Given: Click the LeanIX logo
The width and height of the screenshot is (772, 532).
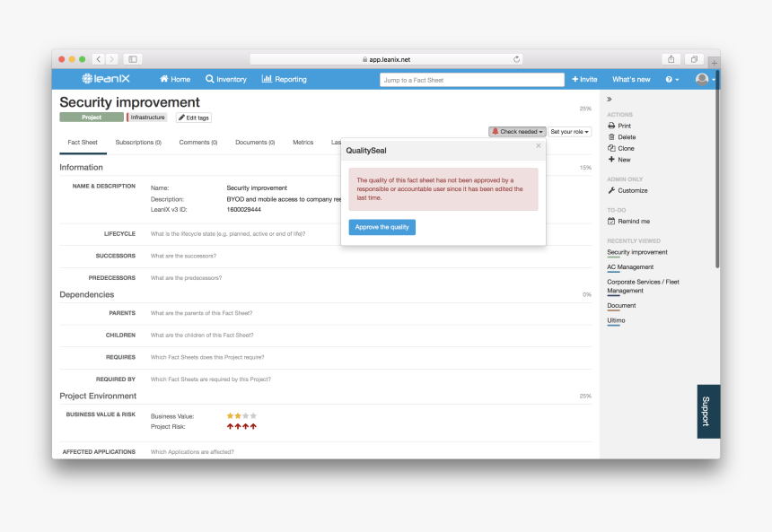Looking at the screenshot, I should coord(106,79).
